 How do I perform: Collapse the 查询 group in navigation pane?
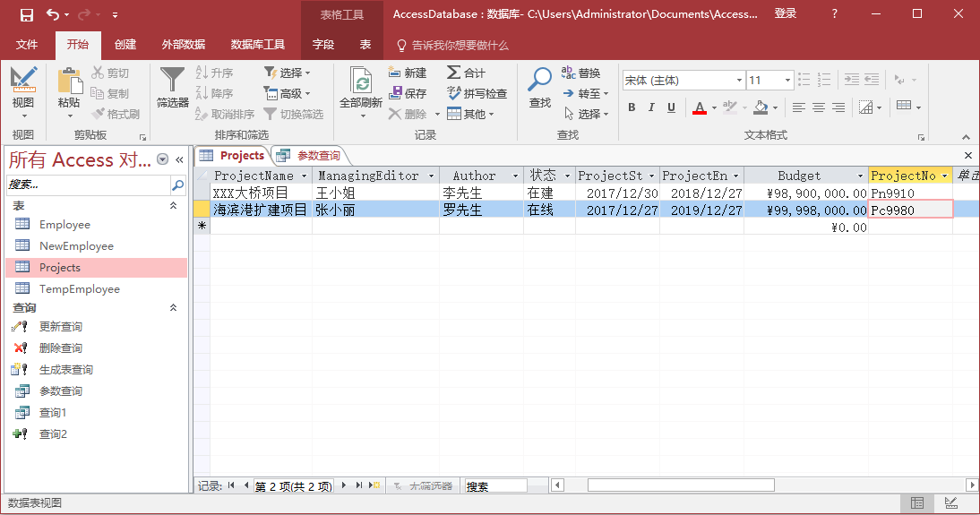pos(174,307)
